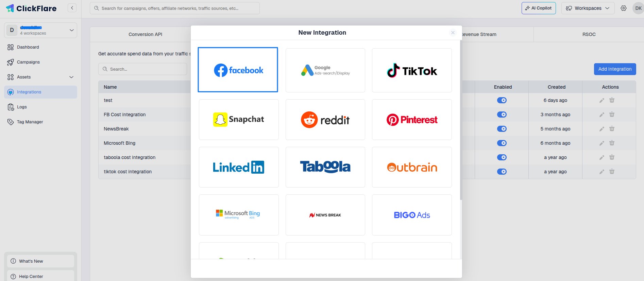Click the "FB Cost integration" name cell

pyautogui.click(x=125, y=115)
